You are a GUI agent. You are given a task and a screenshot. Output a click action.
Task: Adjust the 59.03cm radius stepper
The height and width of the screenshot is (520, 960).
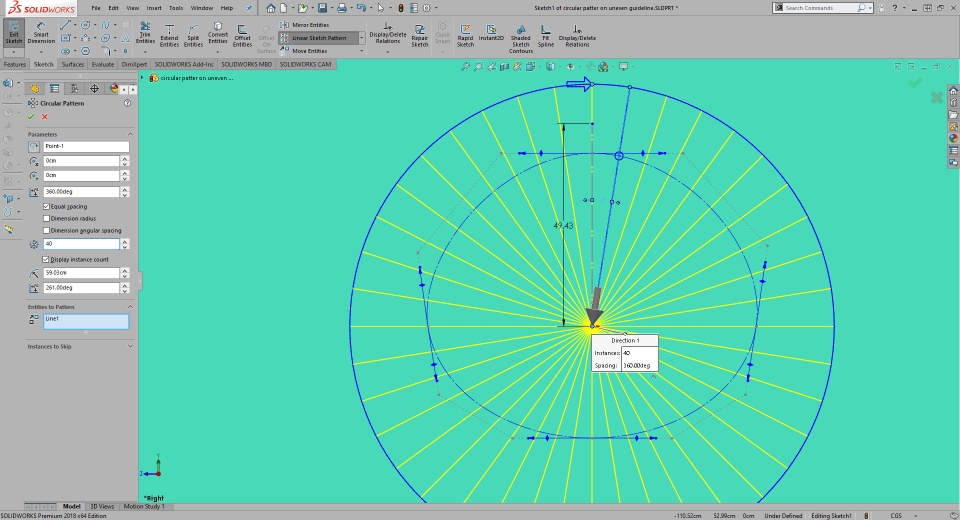125,273
